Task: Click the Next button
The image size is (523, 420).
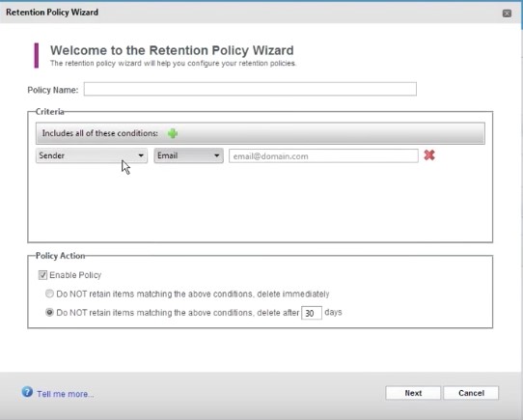Action: click(x=413, y=393)
